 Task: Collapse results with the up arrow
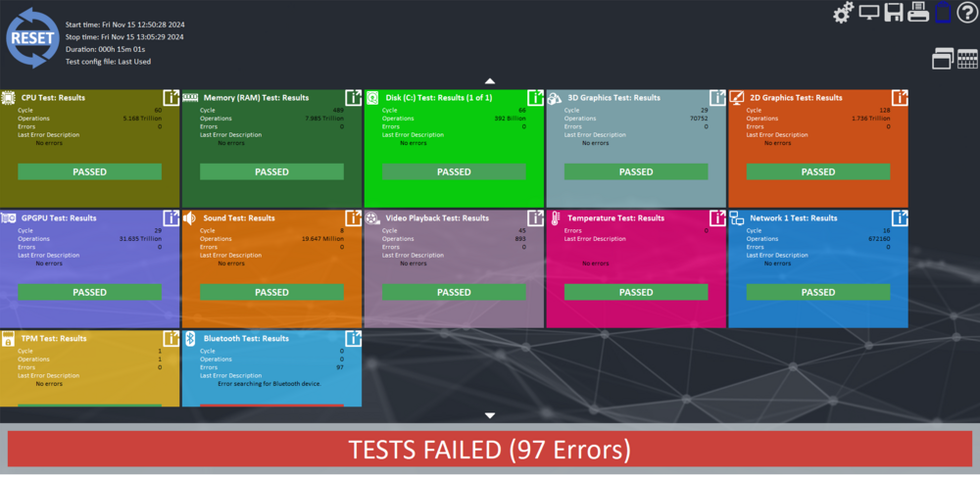pos(490,81)
